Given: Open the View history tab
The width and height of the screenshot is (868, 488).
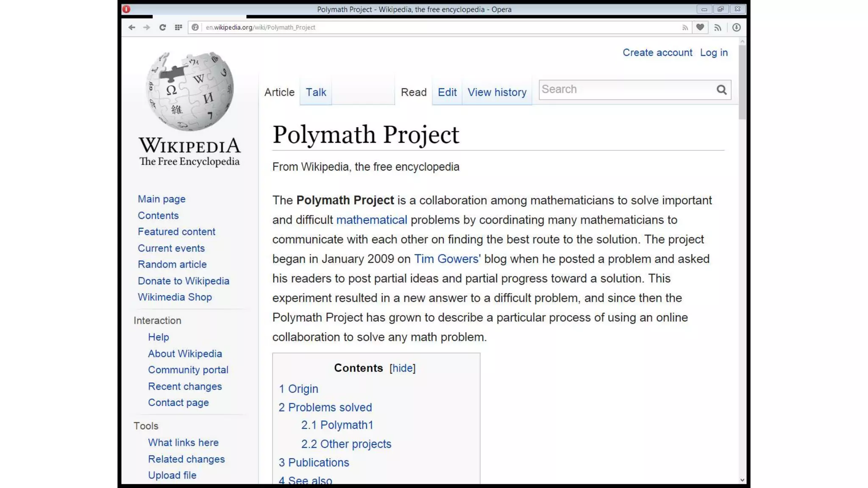Looking at the screenshot, I should tap(497, 92).
